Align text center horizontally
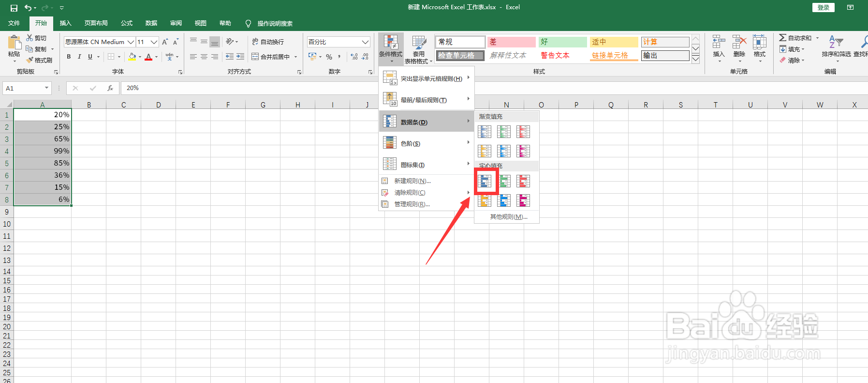The image size is (868, 383). pos(204,57)
